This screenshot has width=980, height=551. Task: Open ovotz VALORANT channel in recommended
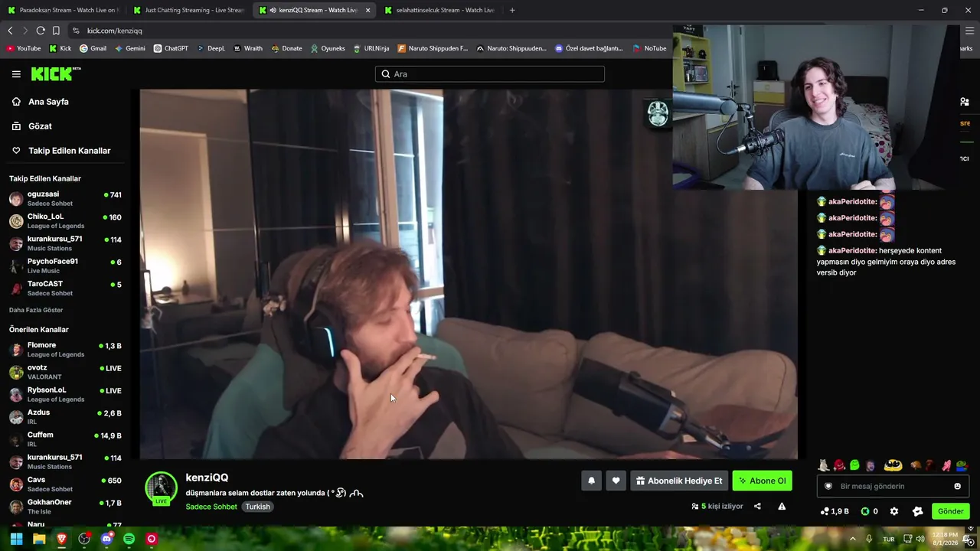click(x=65, y=372)
